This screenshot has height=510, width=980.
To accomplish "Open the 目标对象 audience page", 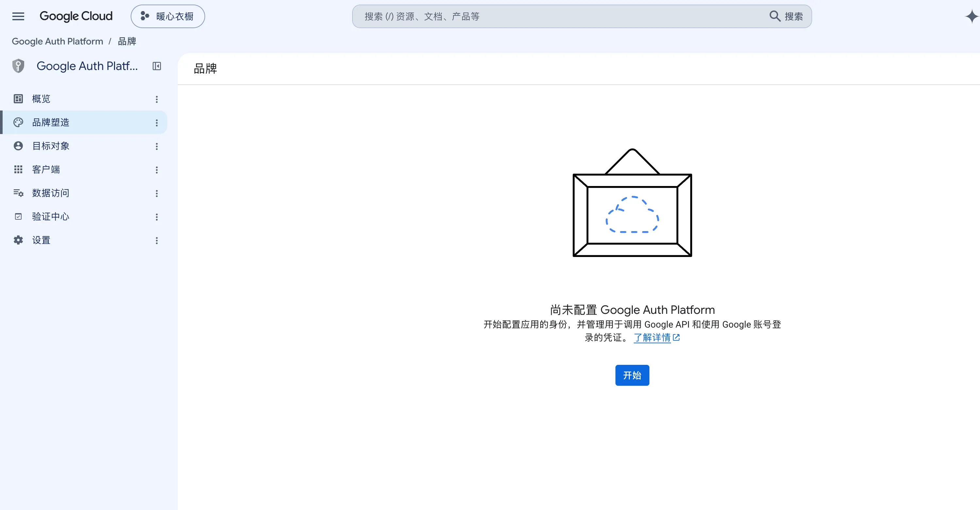I will click(x=83, y=146).
